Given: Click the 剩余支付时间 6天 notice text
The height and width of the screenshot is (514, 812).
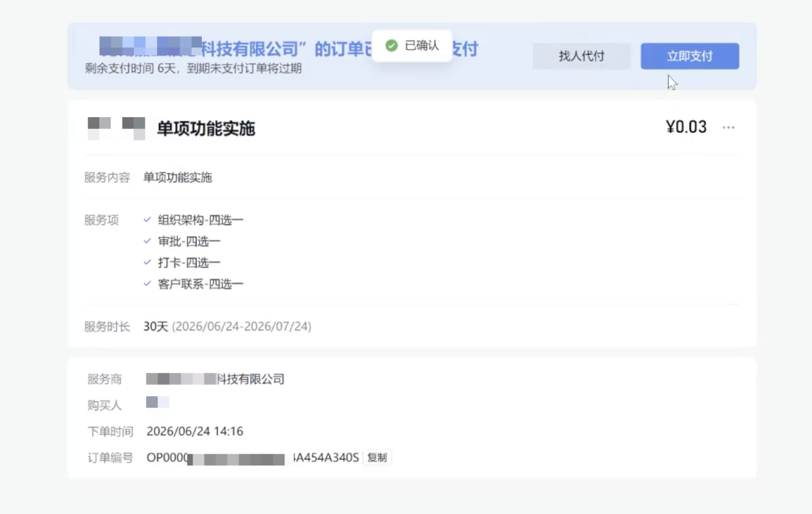Looking at the screenshot, I should tap(193, 68).
